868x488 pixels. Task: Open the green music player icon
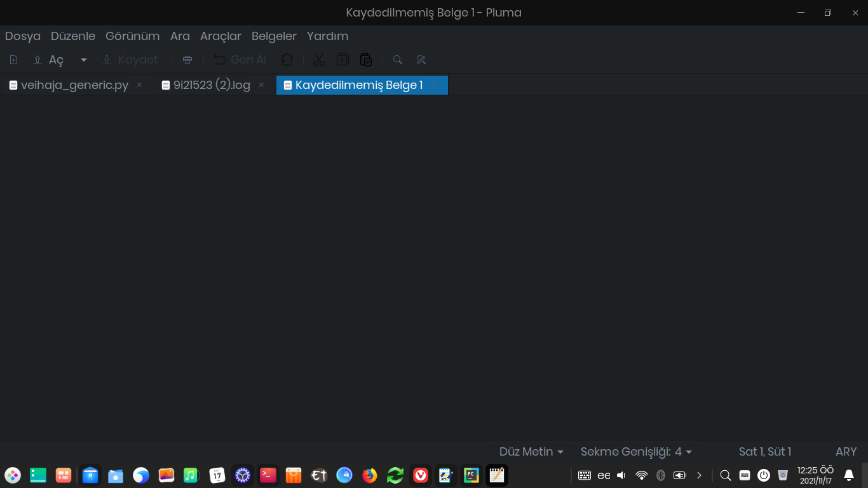(192, 475)
